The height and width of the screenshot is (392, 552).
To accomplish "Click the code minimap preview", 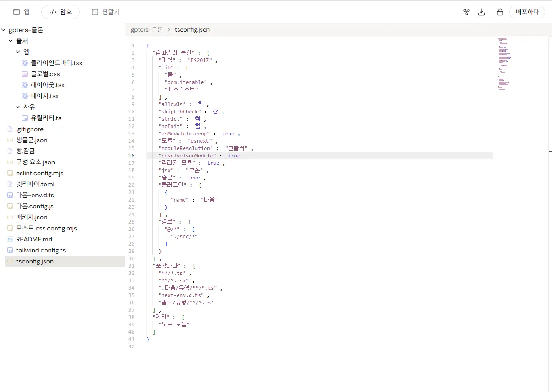I will (x=505, y=64).
